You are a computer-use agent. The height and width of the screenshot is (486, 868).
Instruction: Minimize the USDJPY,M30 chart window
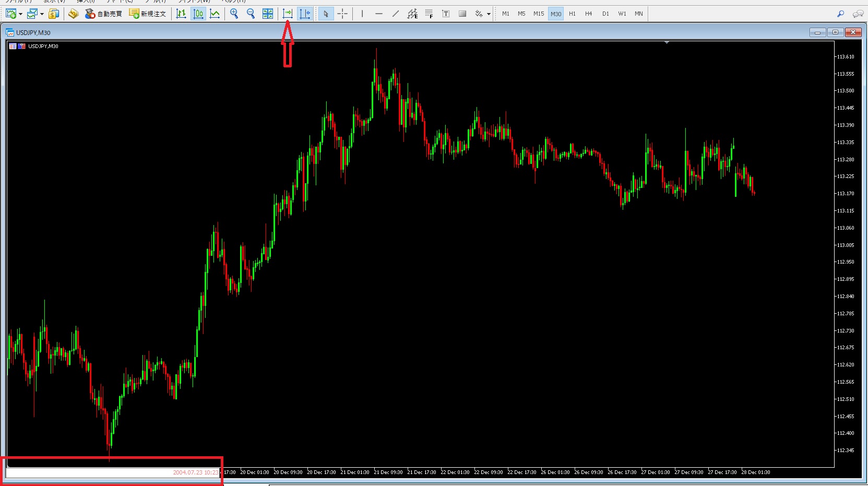817,32
